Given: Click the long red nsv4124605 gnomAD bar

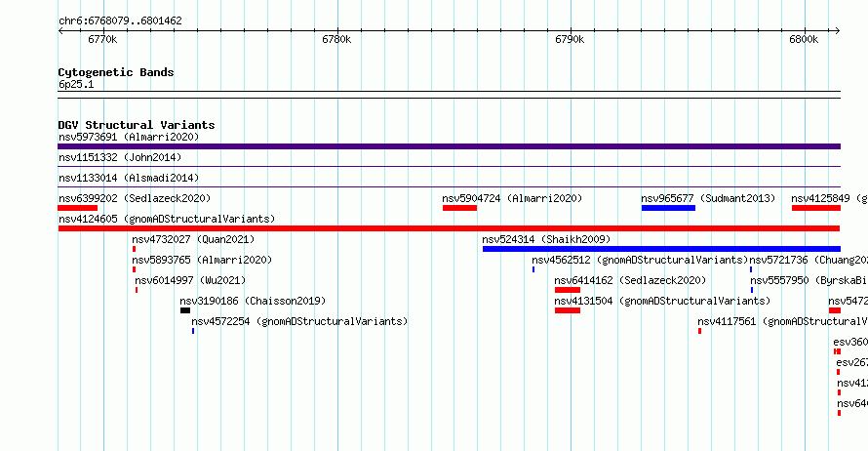Looking at the screenshot, I should (x=449, y=228).
